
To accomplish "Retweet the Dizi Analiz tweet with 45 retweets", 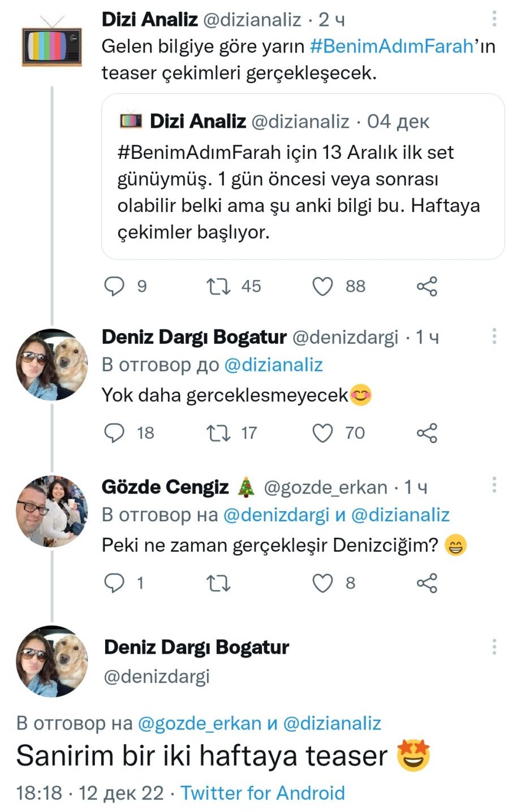I will tap(218, 286).
